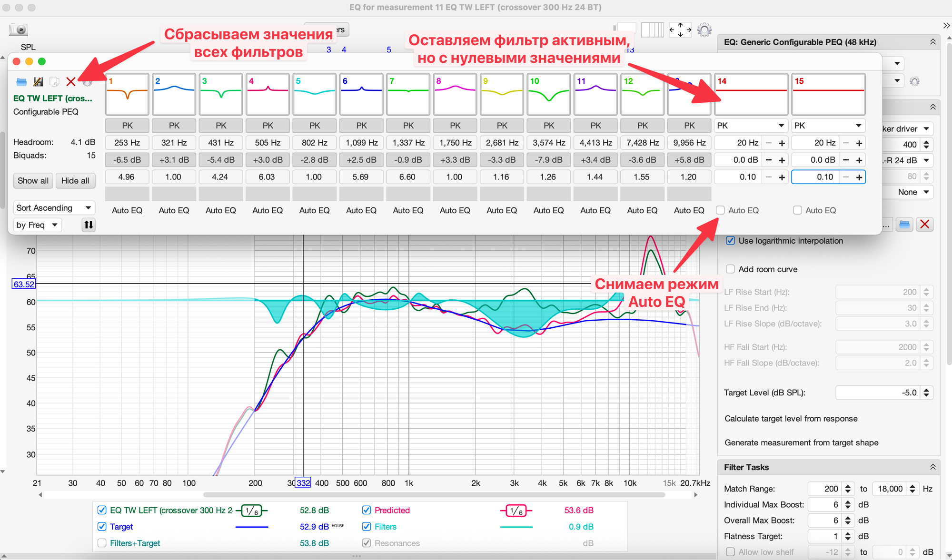Enable Auto EQ checkbox for filter 14

click(x=720, y=210)
